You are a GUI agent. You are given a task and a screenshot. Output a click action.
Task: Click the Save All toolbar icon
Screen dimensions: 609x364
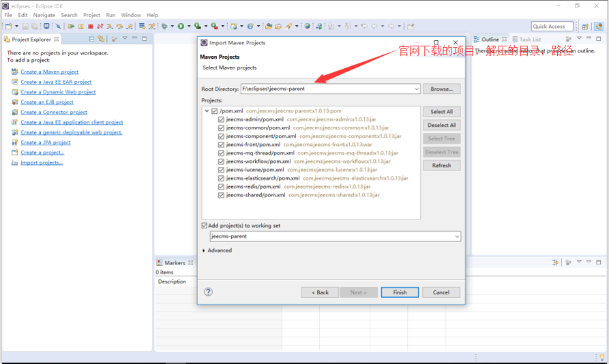pyautogui.click(x=35, y=27)
